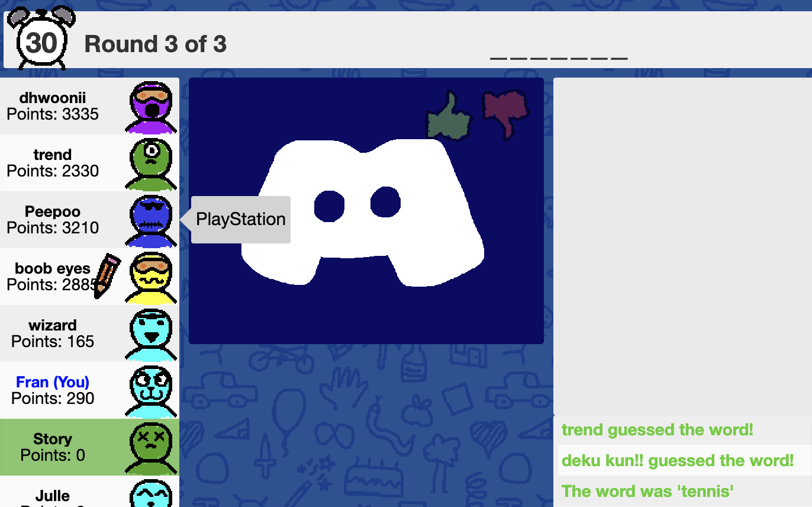This screenshot has height=507, width=812.
Task: Click the white controller drawing on canvas
Action: pyautogui.click(x=363, y=212)
